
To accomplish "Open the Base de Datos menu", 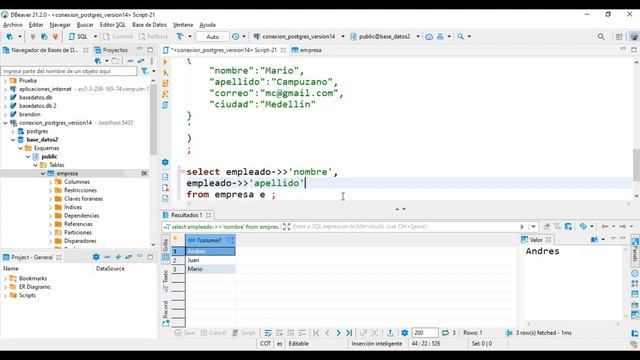I will (x=149, y=25).
